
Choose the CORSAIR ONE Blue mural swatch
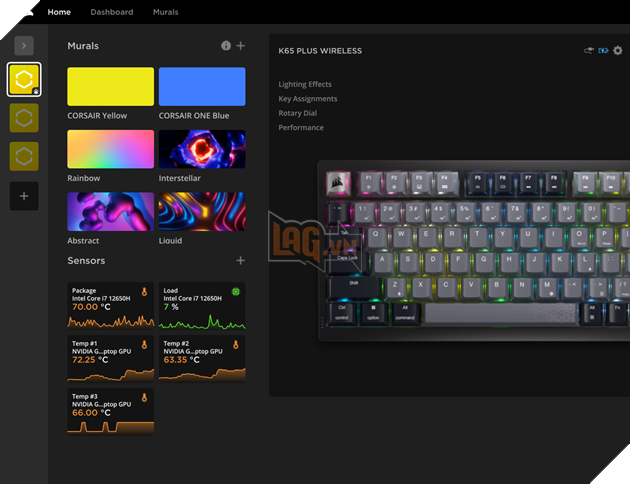pyautogui.click(x=202, y=86)
